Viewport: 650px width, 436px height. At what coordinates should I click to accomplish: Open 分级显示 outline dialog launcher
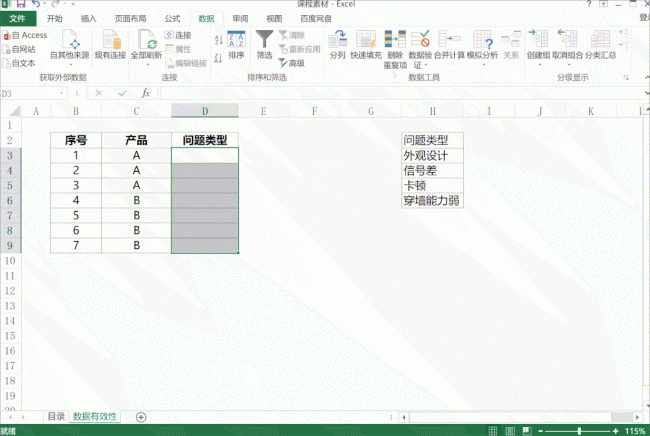(626, 78)
